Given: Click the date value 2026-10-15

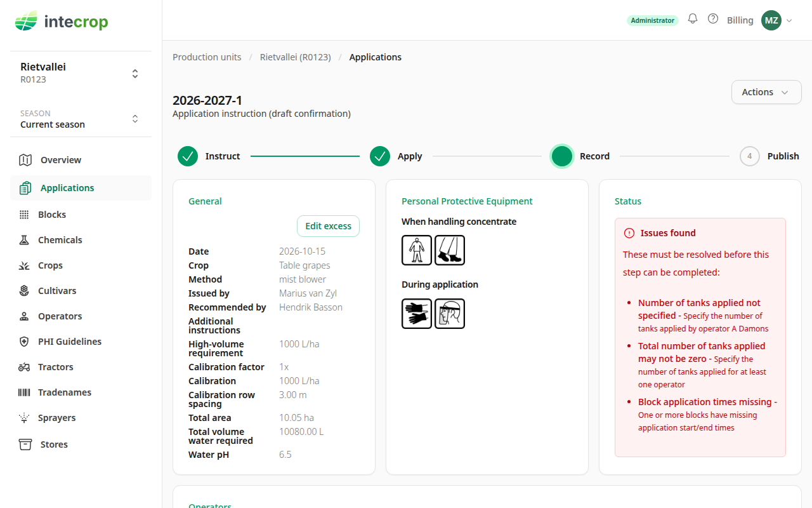Looking at the screenshot, I should point(302,251).
